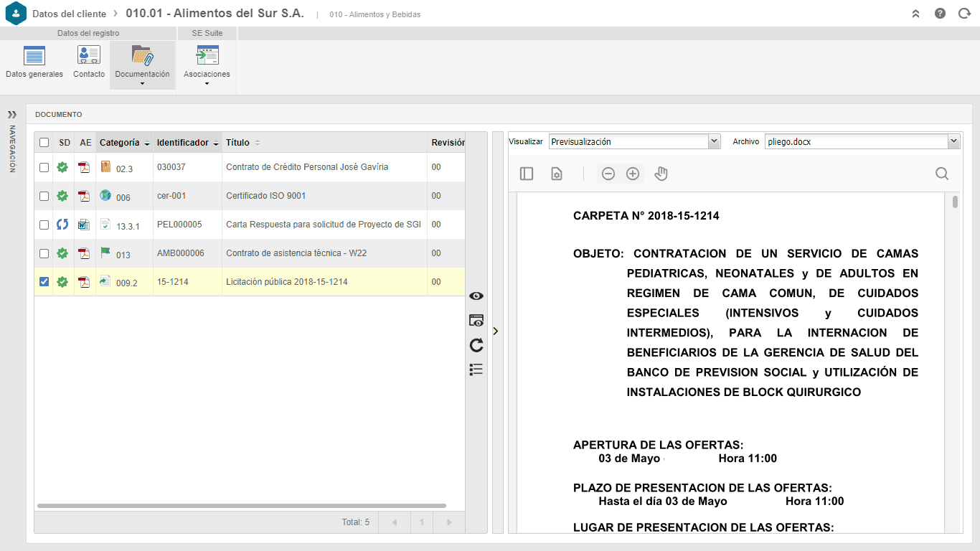980x551 pixels.
Task: Check the box for Contrato de Crédito Personal row
Action: [44, 167]
